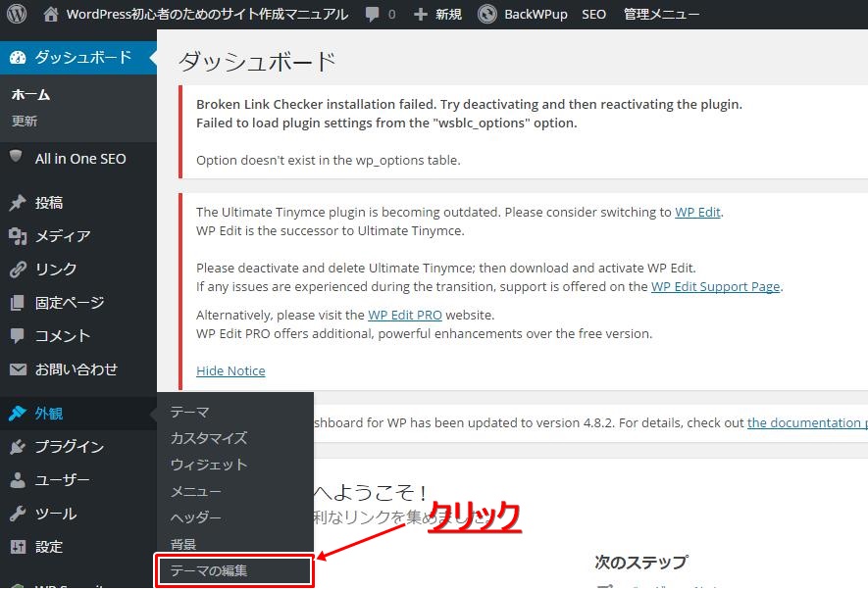The height and width of the screenshot is (590, 868).
Task: Open the comments bubble icon in admin bar
Action: [x=373, y=14]
